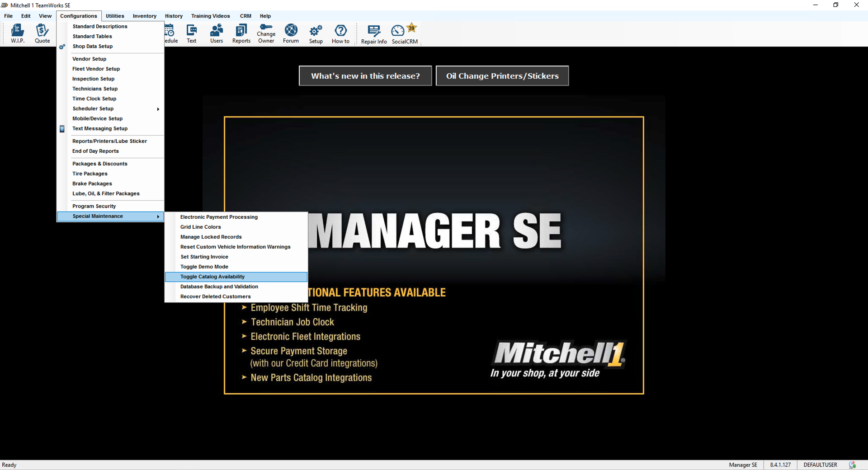Viewport: 868px width, 470px height.
Task: Expand the Scheduler Setup submenu
Action: [93, 108]
